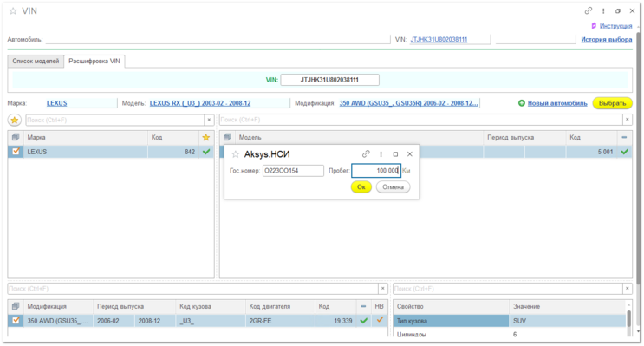Click select-all icon in Модель table header
Viewport: 644px width, 346px height.
[227, 137]
